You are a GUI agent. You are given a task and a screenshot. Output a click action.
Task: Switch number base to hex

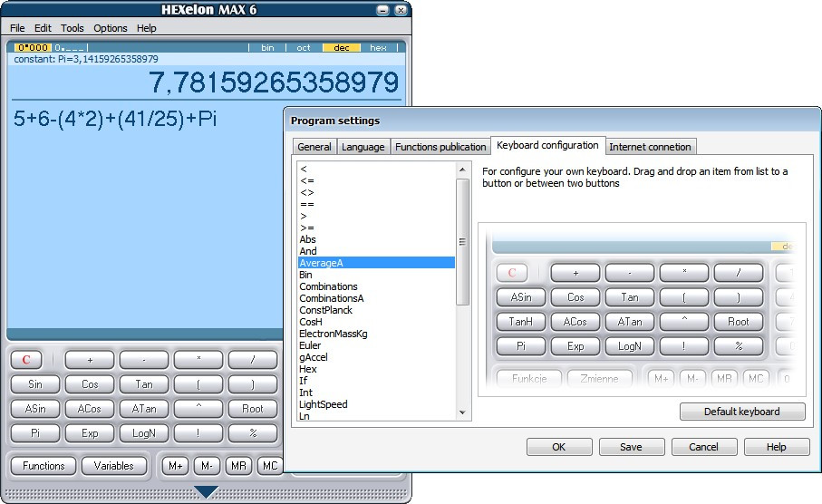[x=378, y=48]
